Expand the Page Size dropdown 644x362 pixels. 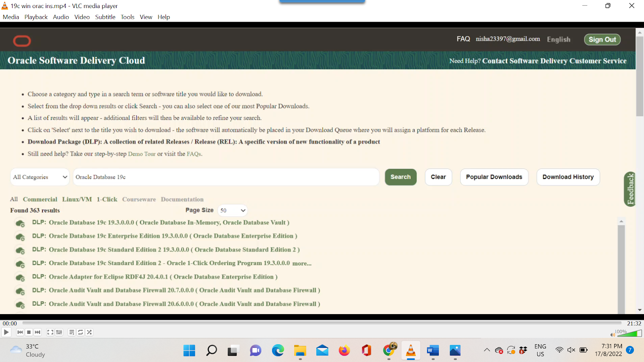click(233, 210)
